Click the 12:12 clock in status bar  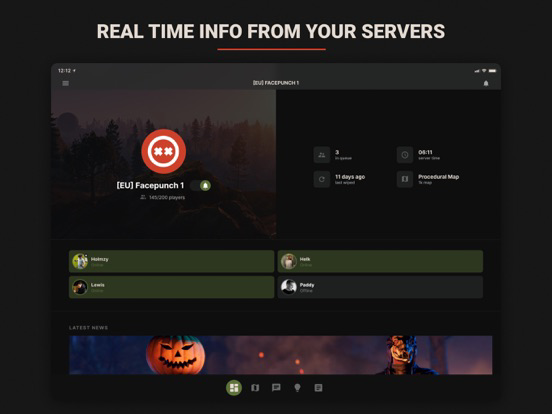[64, 71]
